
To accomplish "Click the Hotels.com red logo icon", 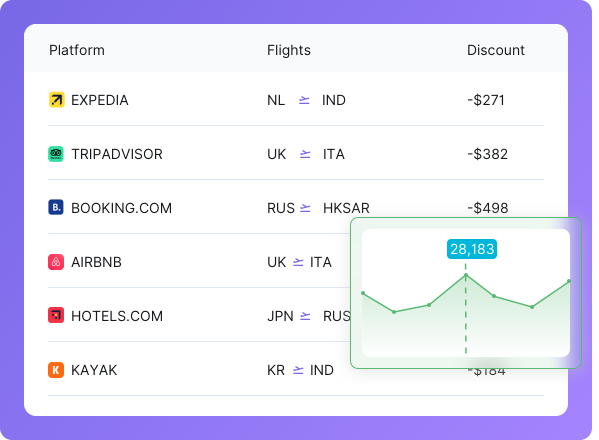I will pyautogui.click(x=56, y=315).
